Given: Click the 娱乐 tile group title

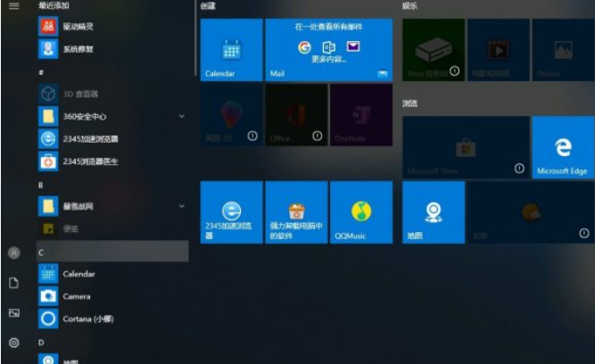Looking at the screenshot, I should click(409, 5).
